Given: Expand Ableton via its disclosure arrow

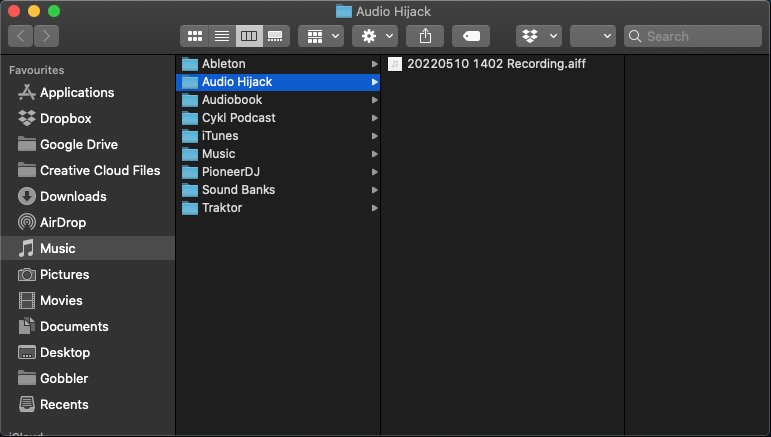Looking at the screenshot, I should pyautogui.click(x=375, y=64).
